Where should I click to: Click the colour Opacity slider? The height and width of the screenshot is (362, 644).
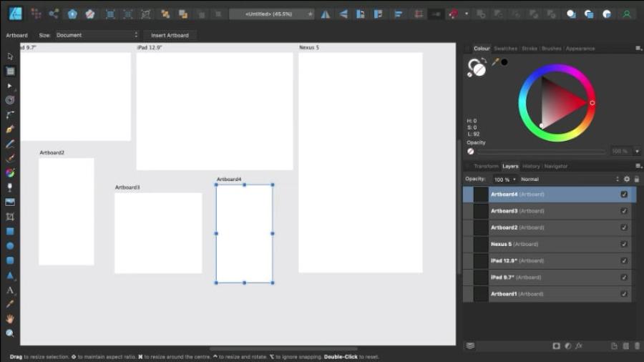pyautogui.click(x=542, y=152)
